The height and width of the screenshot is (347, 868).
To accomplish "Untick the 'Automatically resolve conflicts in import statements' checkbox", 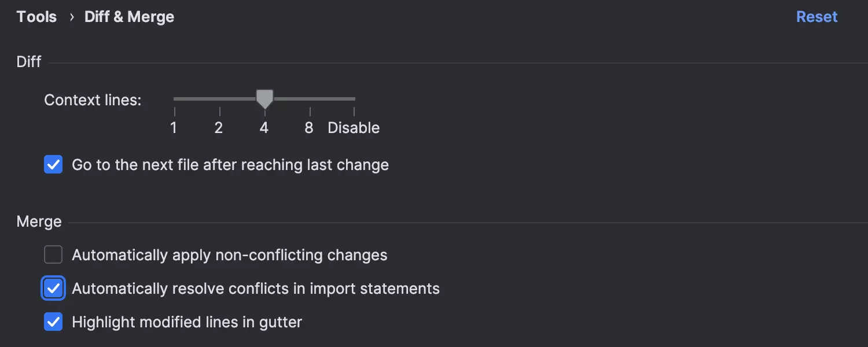I will tap(53, 289).
